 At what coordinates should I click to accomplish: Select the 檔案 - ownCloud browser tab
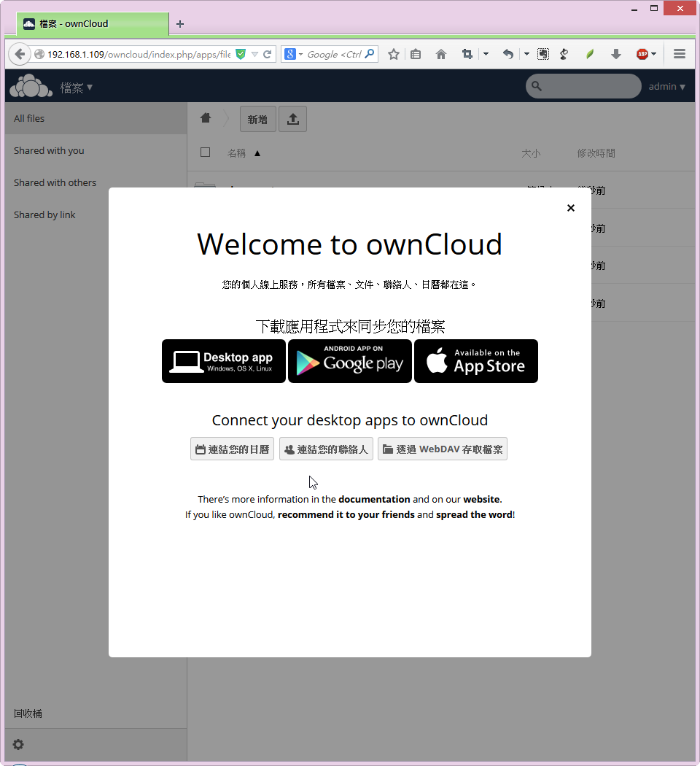(x=93, y=24)
